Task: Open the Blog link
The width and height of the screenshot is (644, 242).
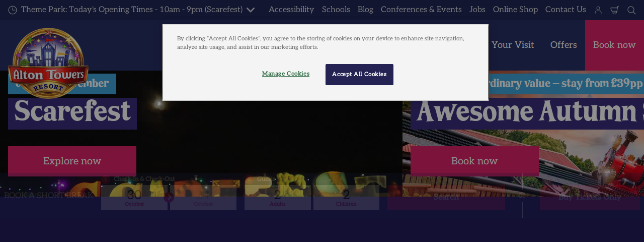Action: point(365,10)
